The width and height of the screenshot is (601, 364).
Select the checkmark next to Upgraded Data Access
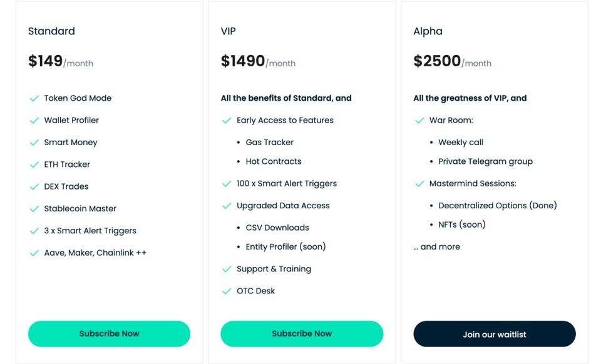(226, 205)
